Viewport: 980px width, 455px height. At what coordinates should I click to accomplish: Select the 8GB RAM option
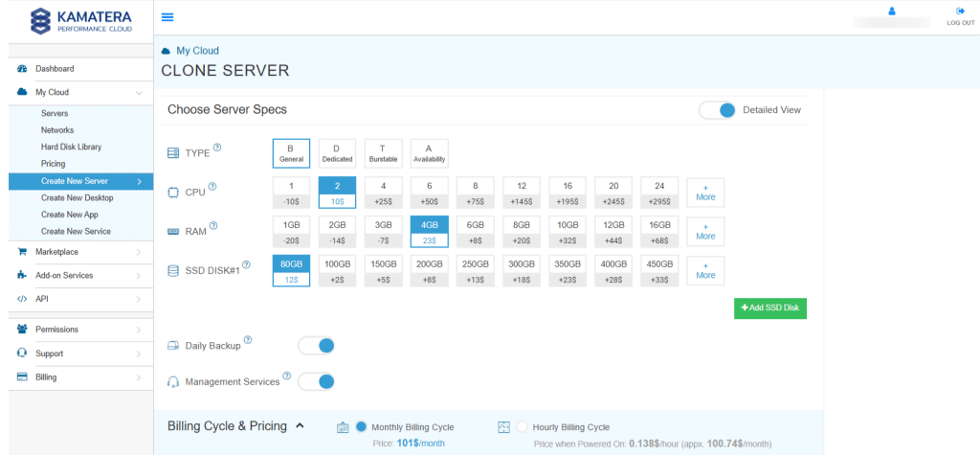tap(522, 230)
